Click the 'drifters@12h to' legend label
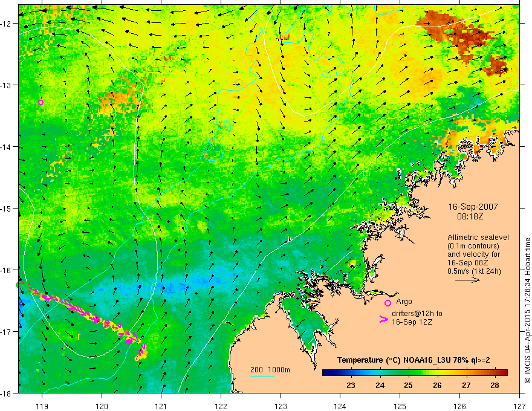 (x=417, y=313)
